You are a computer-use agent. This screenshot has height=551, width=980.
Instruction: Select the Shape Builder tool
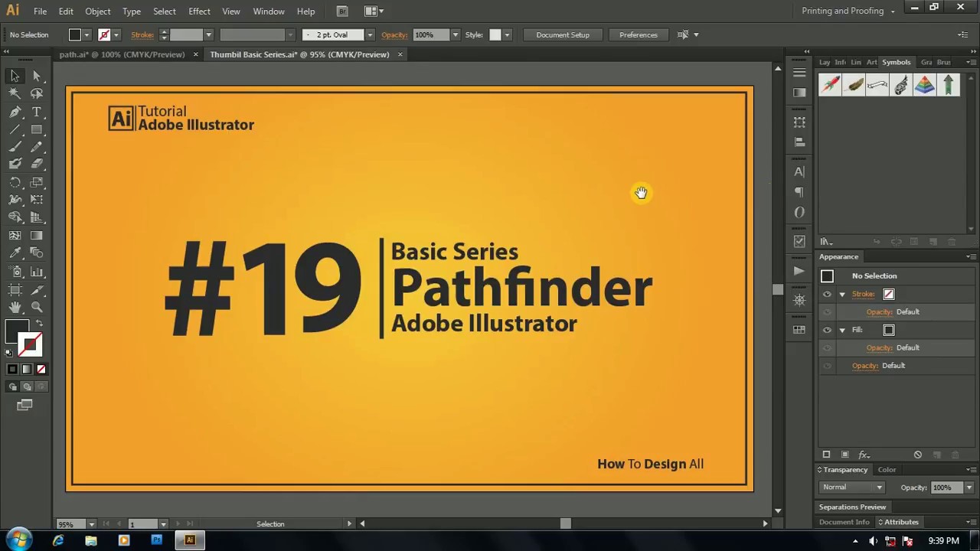pos(15,217)
